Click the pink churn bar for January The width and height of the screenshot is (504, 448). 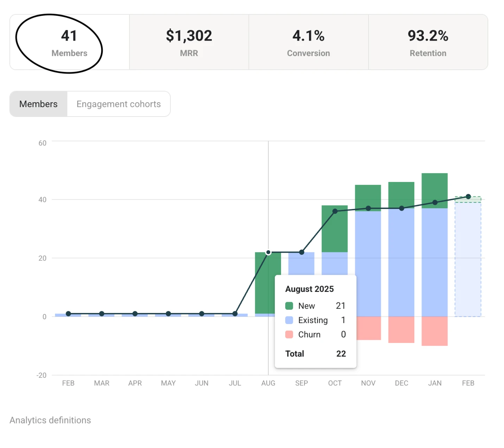point(435,331)
